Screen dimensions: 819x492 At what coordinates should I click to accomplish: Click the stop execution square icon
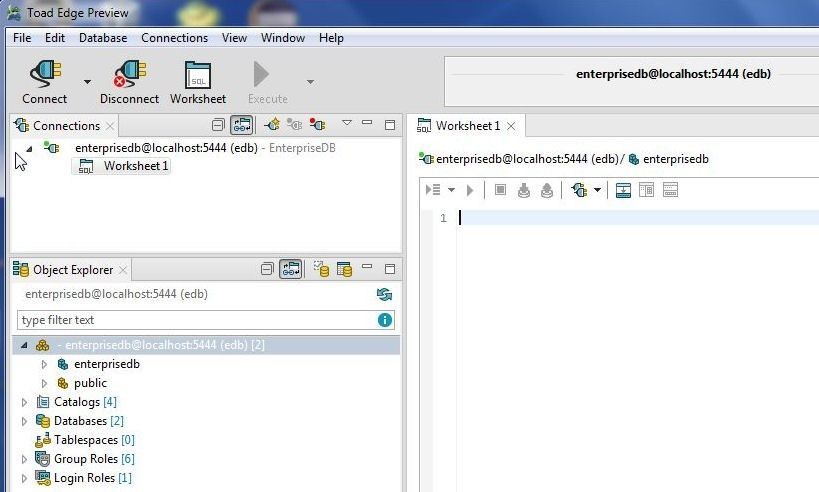point(500,190)
